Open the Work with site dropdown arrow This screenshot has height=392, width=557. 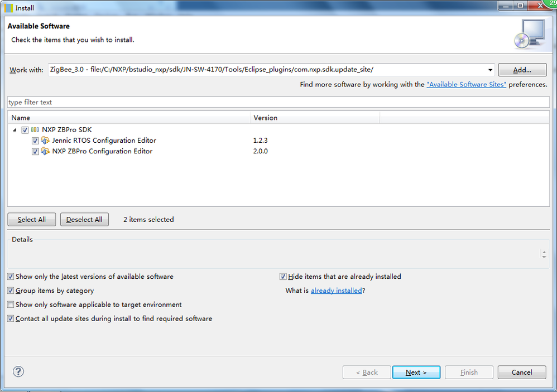point(490,70)
